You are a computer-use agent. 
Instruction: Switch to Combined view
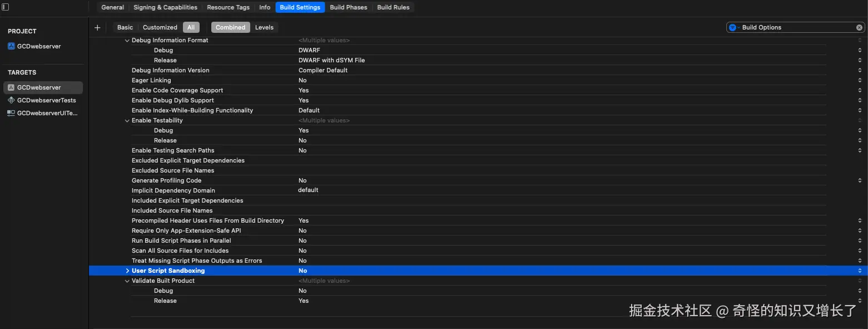pyautogui.click(x=230, y=27)
